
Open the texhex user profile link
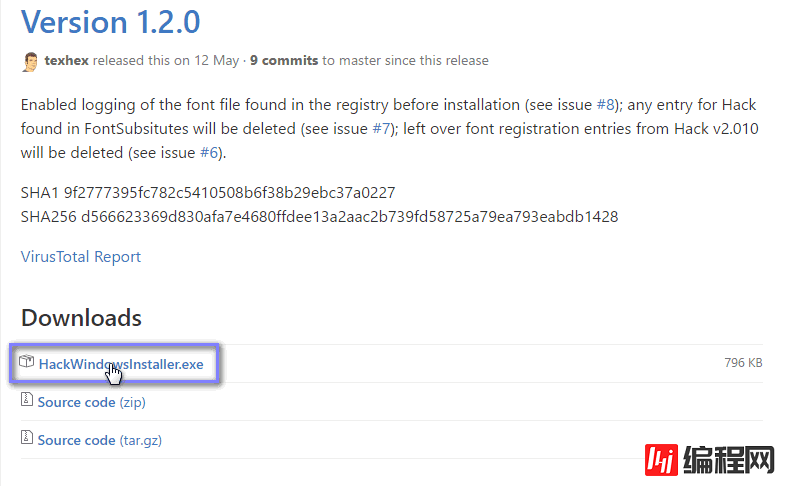coord(66,61)
